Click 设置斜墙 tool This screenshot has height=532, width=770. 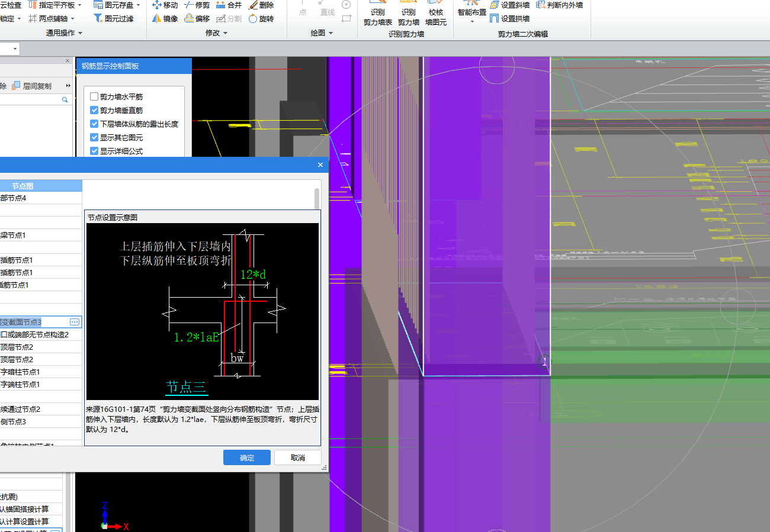[510, 5]
